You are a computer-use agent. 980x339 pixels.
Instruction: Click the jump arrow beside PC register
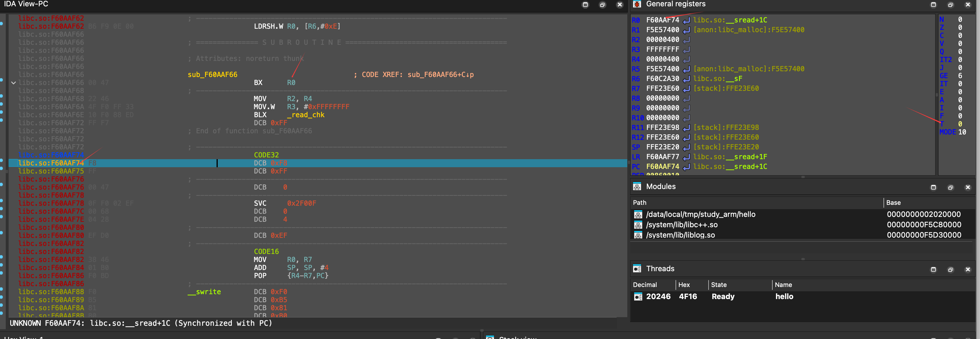point(686,167)
